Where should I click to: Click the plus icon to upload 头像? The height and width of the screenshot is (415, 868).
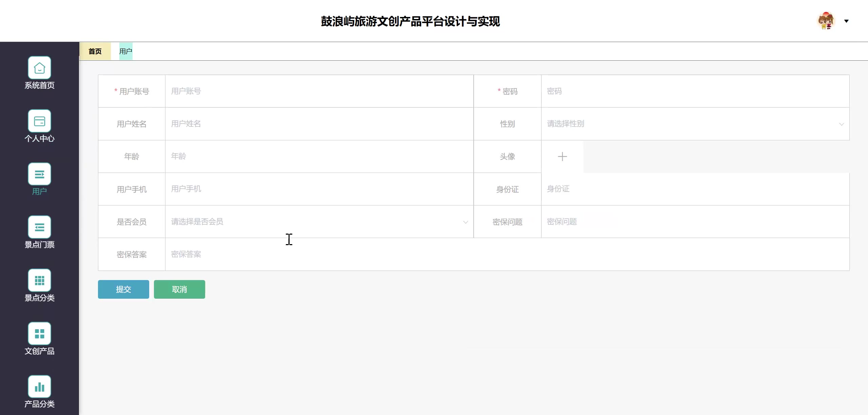pos(562,157)
